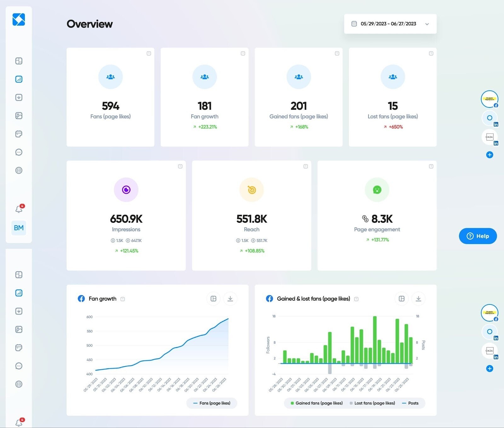The image size is (504, 428).
Task: Download the Gained & lost fans chart
Action: pyautogui.click(x=418, y=298)
